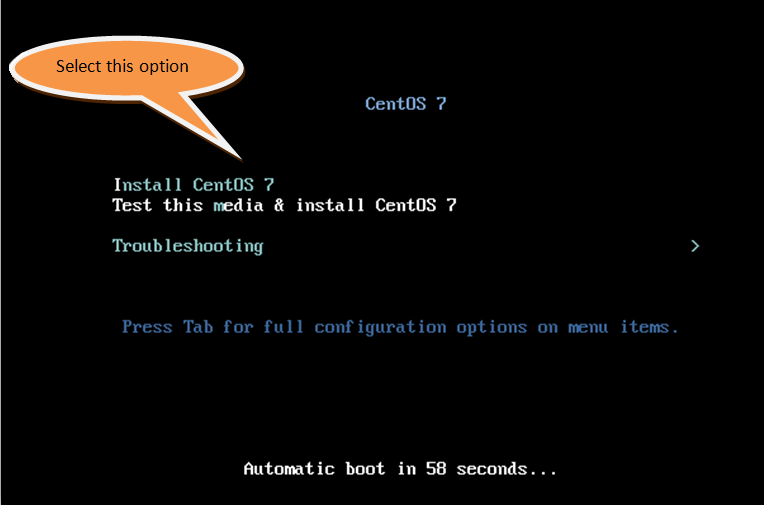This screenshot has width=764, height=505.
Task: Click the Automatic boot countdown message
Action: (x=400, y=469)
